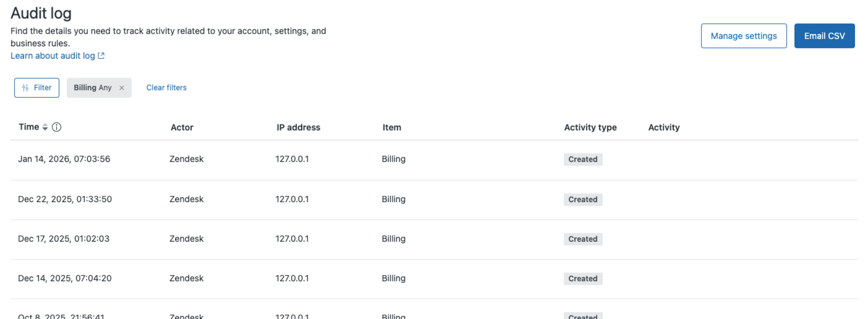Select the Jan 14, 2026 log entry
This screenshot has height=319, width=868.
(x=64, y=159)
